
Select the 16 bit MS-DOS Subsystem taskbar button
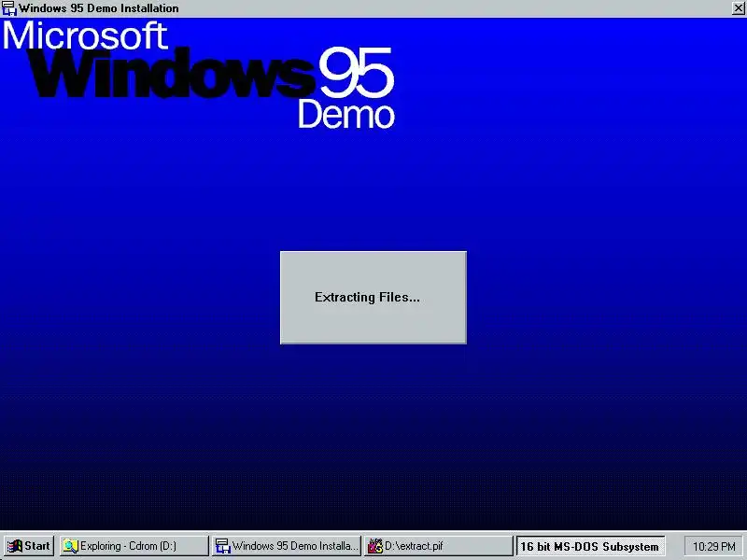[x=590, y=546]
